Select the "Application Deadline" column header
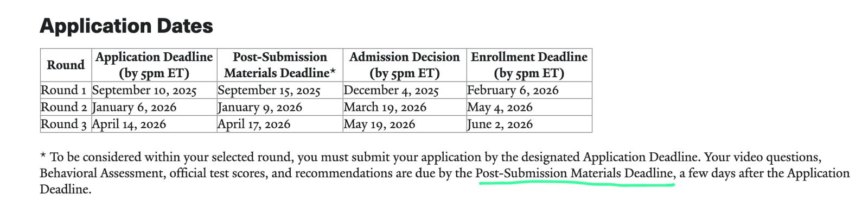The image size is (868, 224). pos(154,65)
